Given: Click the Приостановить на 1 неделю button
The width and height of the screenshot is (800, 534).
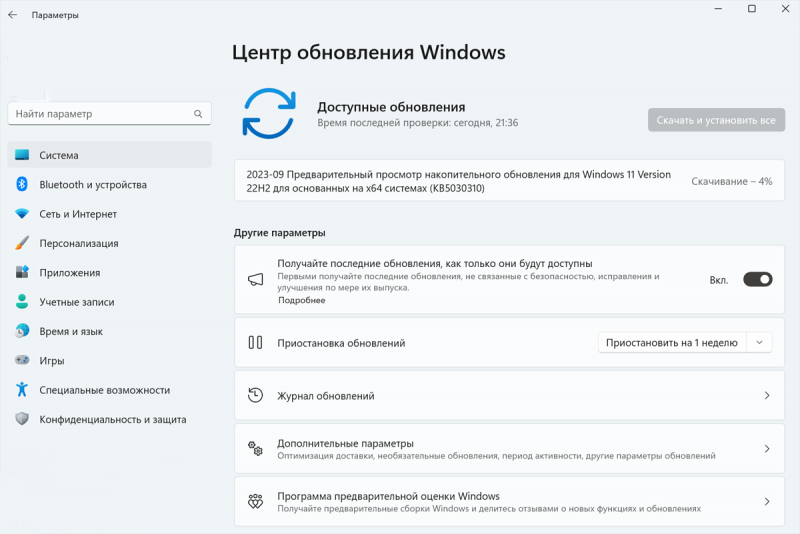Looking at the screenshot, I should [x=673, y=342].
